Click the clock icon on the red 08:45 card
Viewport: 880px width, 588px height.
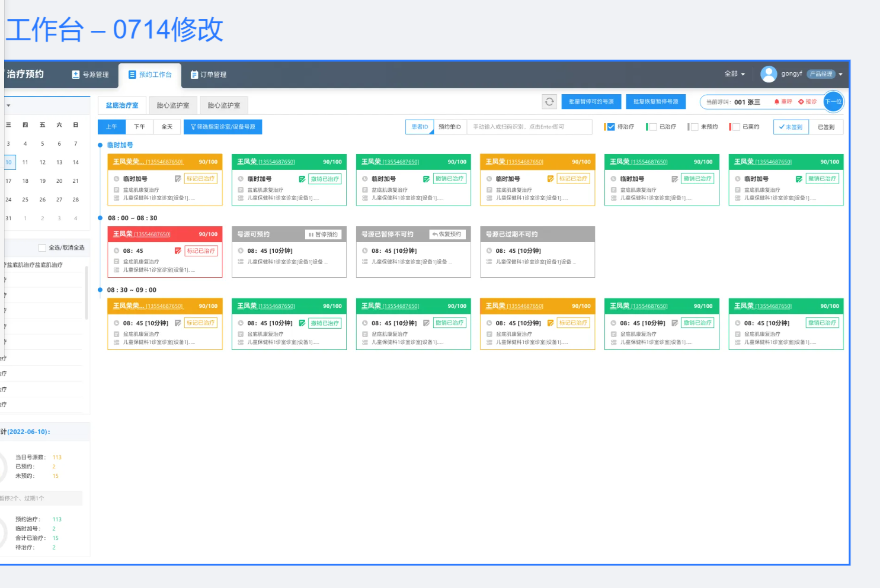click(117, 251)
